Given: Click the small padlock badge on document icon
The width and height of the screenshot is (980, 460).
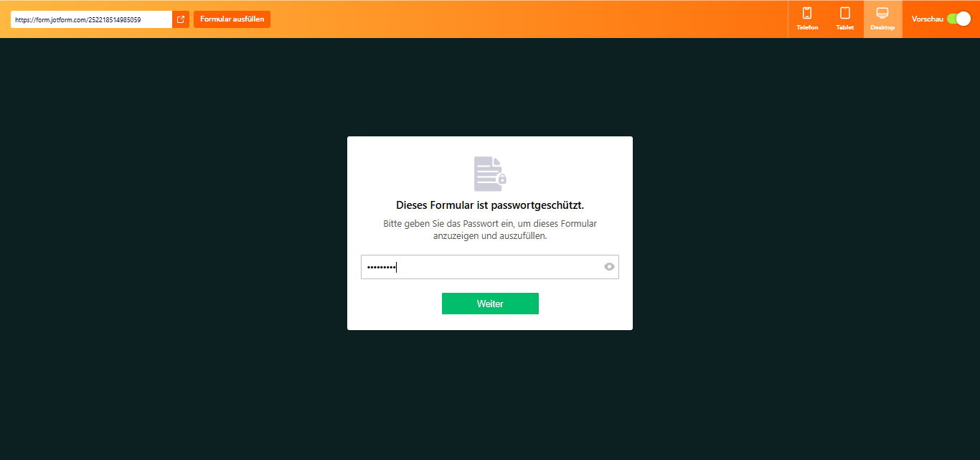Looking at the screenshot, I should point(502,179).
